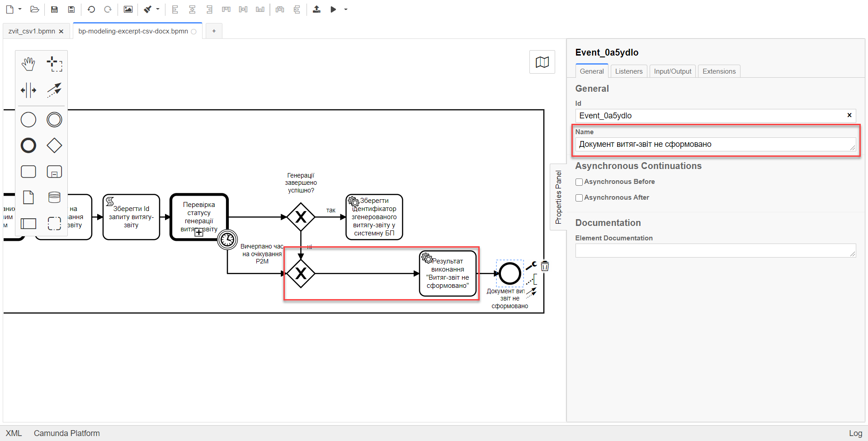The height and width of the screenshot is (441, 868).
Task: Switch to XML view
Action: point(14,433)
